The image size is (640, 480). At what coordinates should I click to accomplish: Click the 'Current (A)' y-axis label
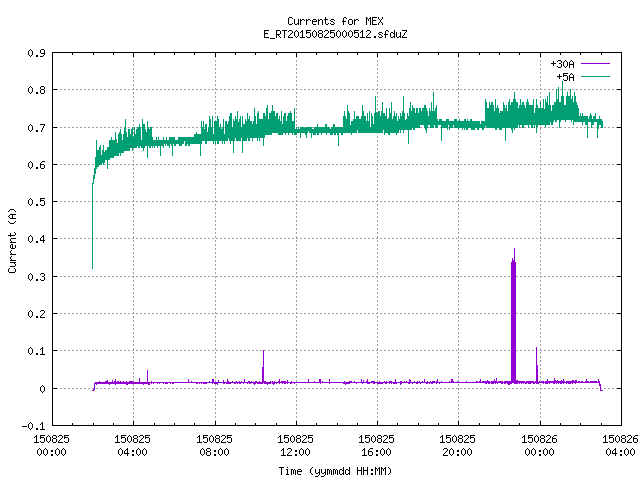12,240
